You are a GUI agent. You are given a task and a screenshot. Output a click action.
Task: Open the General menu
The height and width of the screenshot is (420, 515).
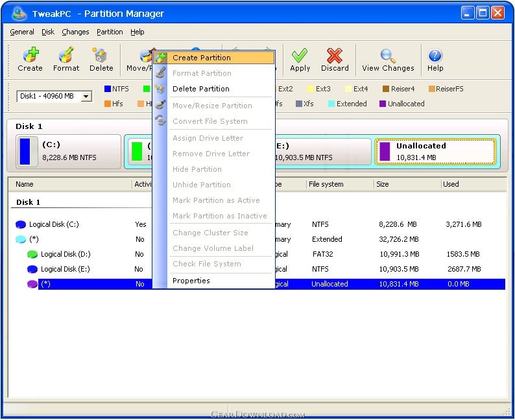[22, 32]
